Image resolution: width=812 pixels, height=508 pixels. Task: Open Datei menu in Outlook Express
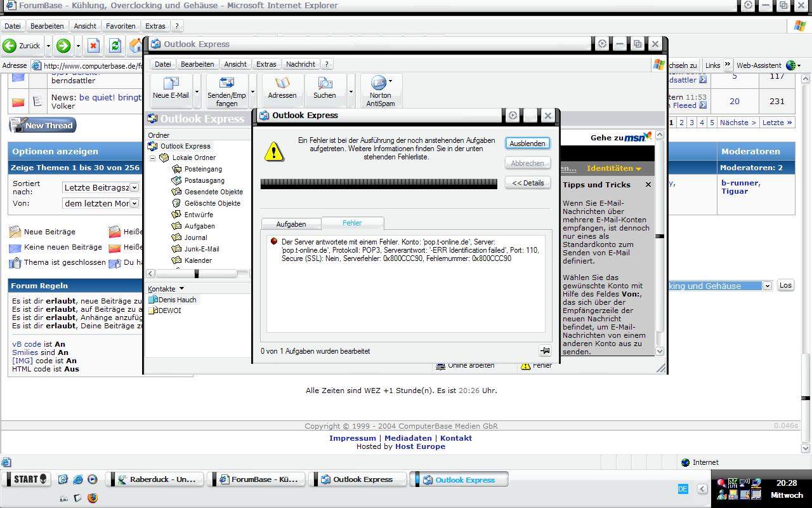pos(163,64)
